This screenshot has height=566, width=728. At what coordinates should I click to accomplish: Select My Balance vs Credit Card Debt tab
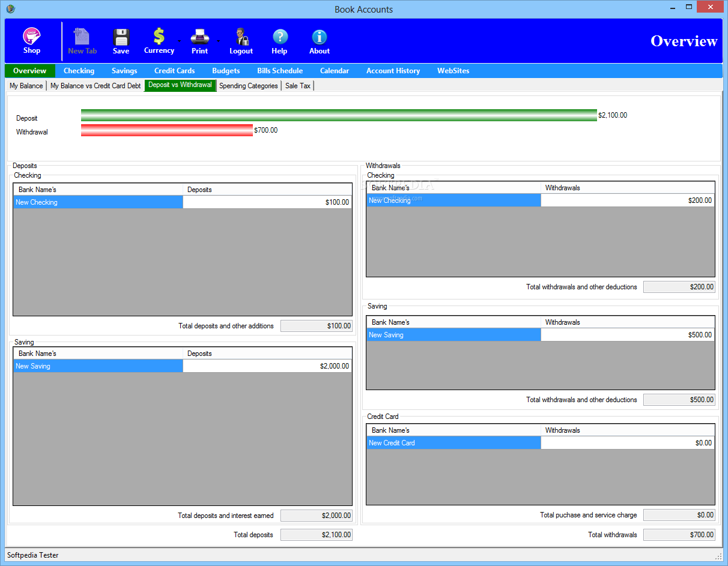point(96,86)
